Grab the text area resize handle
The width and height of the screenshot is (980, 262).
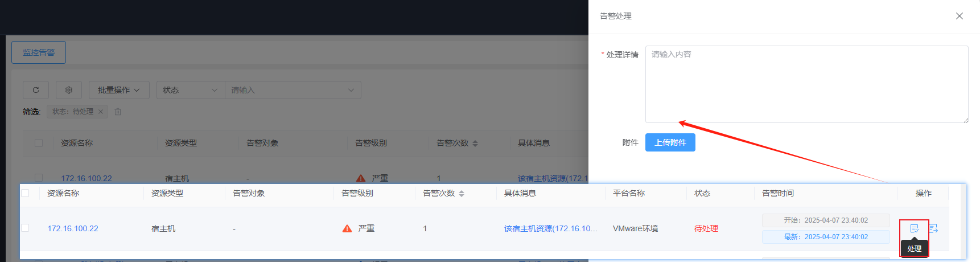(965, 120)
